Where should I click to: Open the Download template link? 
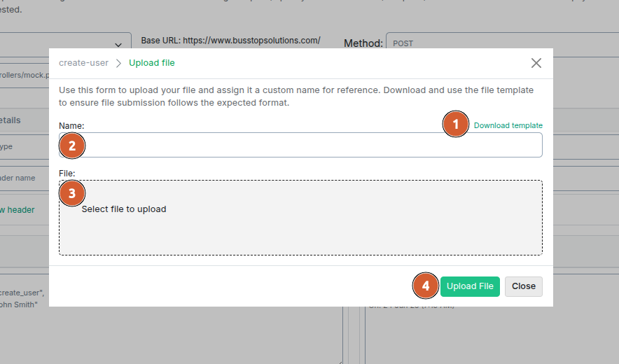tap(508, 125)
